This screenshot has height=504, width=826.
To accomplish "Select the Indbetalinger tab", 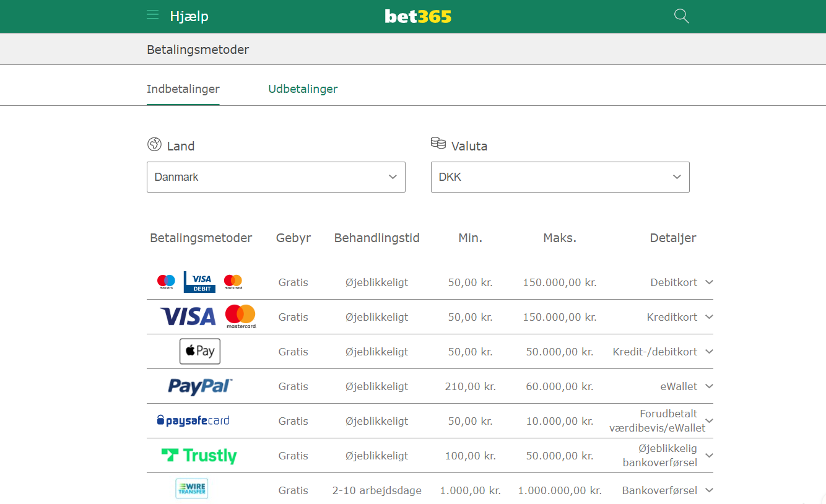I will pos(183,89).
